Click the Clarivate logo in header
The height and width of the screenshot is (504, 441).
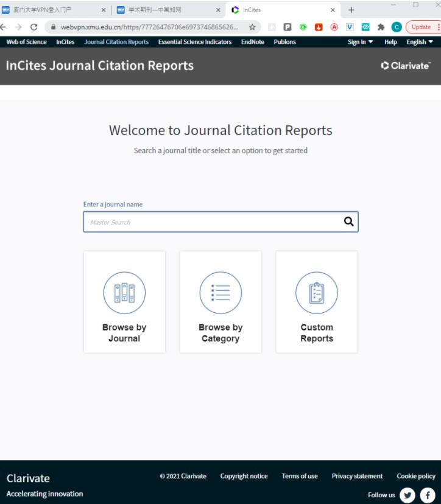pyautogui.click(x=406, y=66)
